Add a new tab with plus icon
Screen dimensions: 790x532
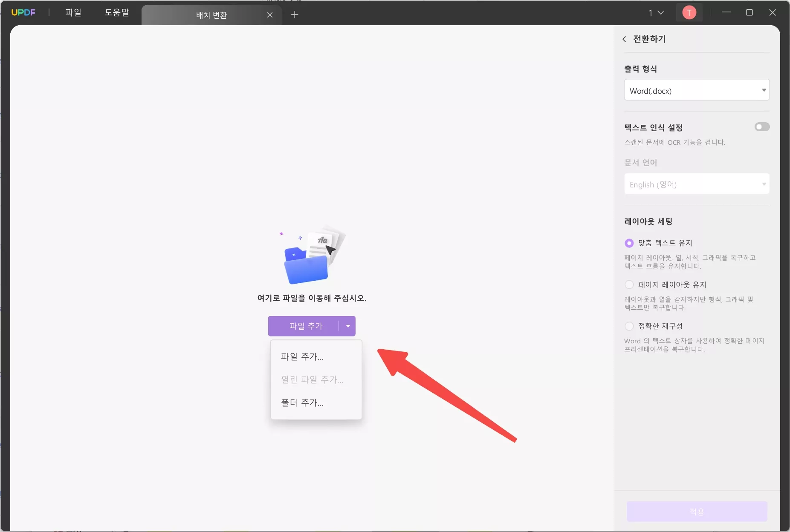[x=295, y=14]
